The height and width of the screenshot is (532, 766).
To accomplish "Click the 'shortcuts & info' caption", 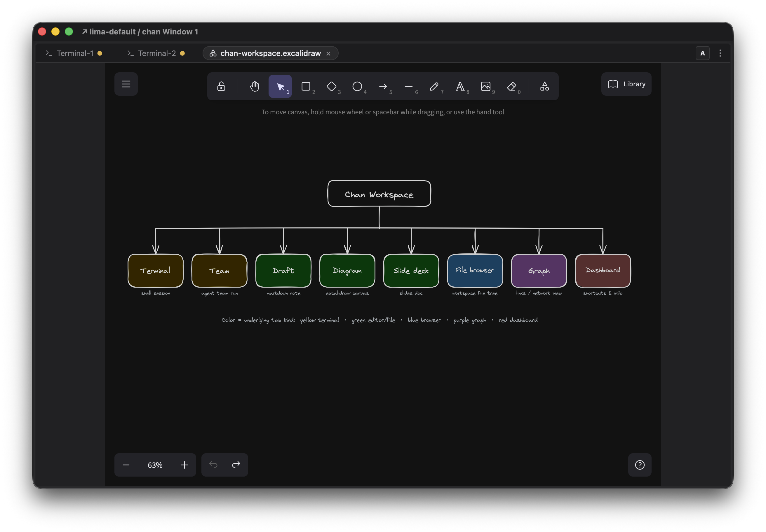I will 603,293.
